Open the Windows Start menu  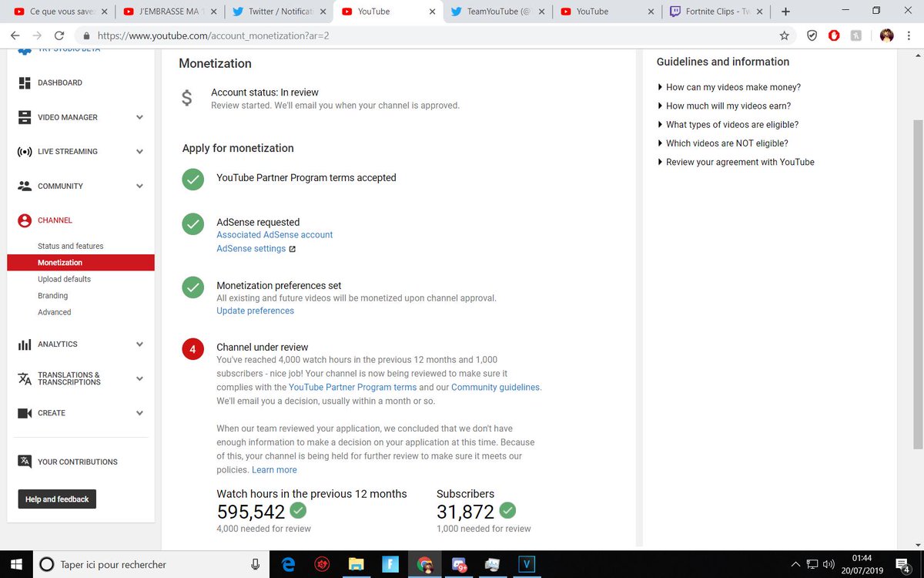16,564
